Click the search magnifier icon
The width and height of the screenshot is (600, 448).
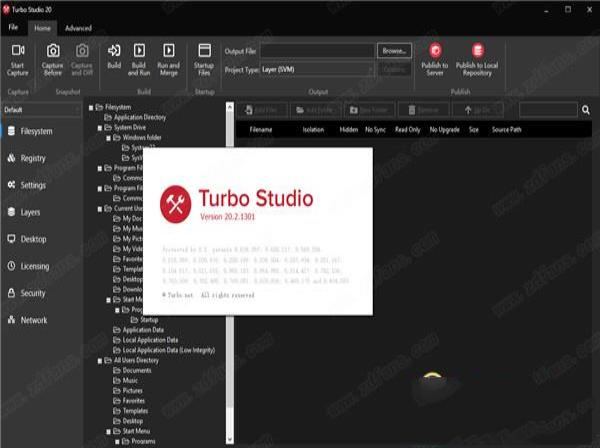point(585,110)
